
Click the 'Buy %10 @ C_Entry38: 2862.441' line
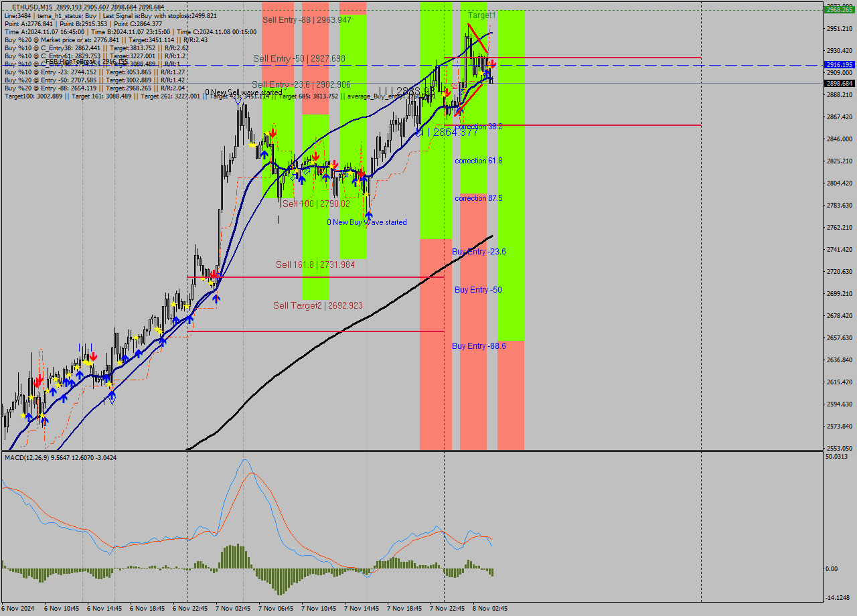(97, 48)
